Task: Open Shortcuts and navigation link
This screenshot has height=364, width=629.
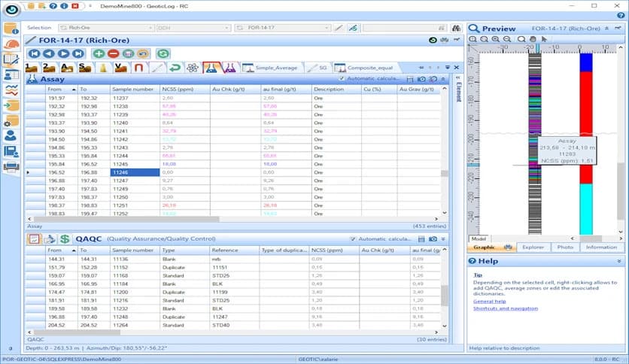Action: [x=505, y=308]
